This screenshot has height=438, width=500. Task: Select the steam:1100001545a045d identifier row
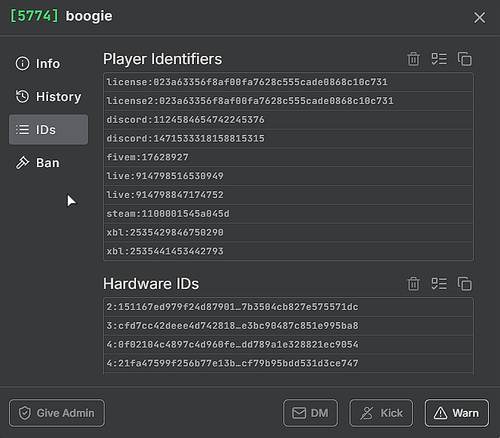point(288,214)
